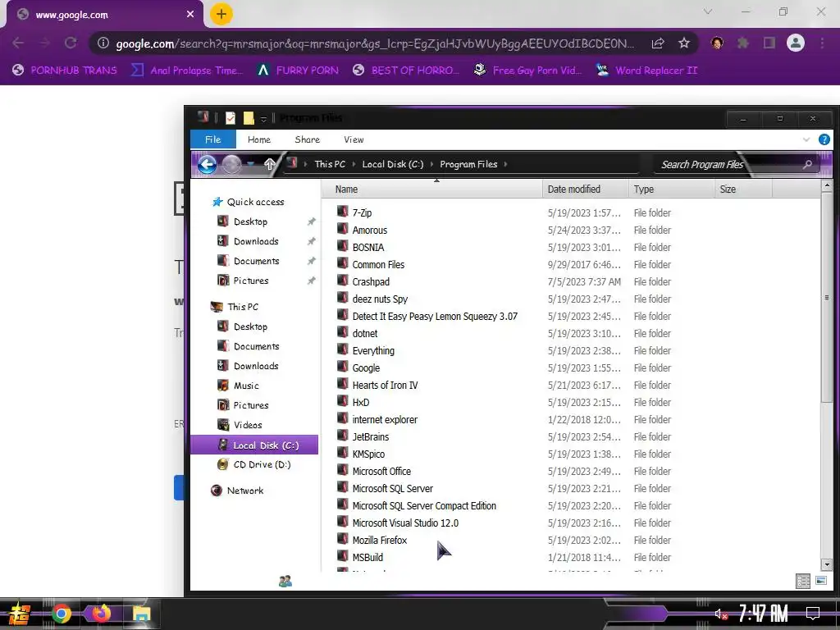Click the file list scrollbar up arrow
Viewport: 840px width, 630px height.
click(x=827, y=186)
